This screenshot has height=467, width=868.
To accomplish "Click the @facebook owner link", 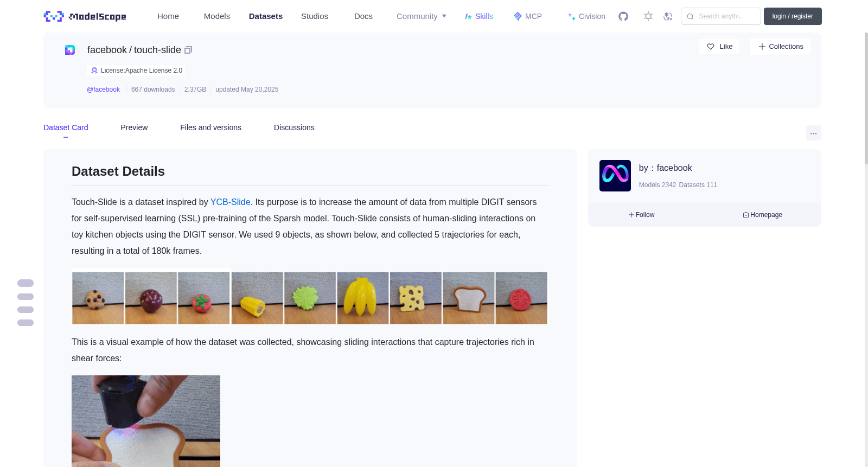I will (103, 89).
